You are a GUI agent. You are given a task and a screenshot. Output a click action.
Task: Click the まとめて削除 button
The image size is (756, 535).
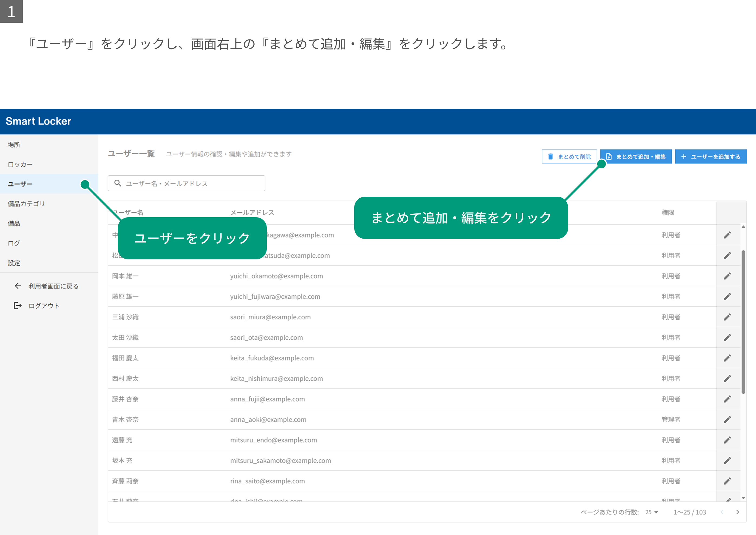[x=569, y=156]
